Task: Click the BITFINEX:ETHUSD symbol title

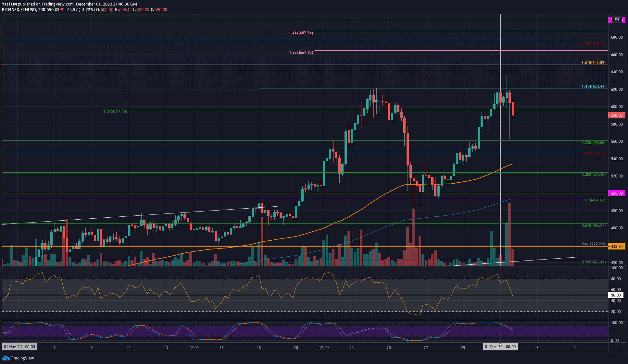Action: click(19, 10)
